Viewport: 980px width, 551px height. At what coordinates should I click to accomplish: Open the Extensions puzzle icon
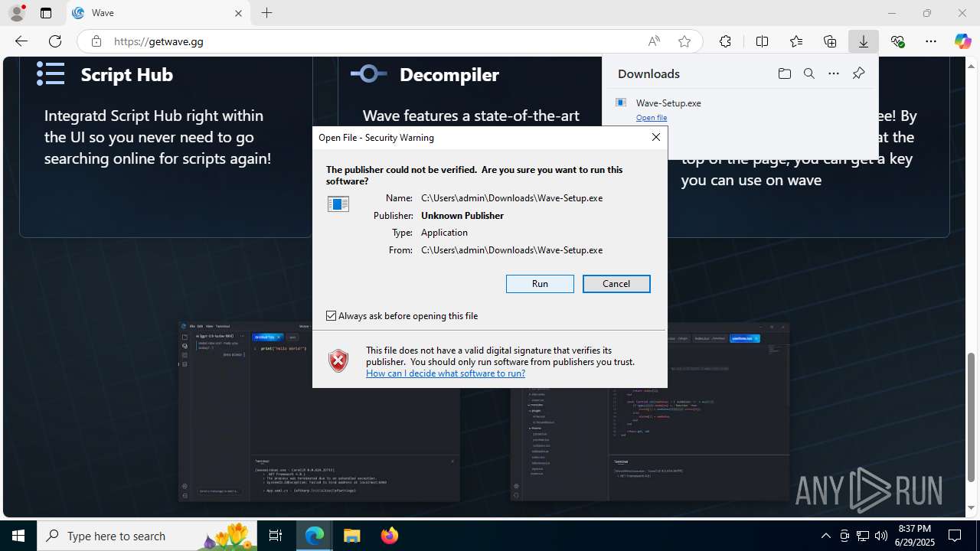[x=725, y=41]
